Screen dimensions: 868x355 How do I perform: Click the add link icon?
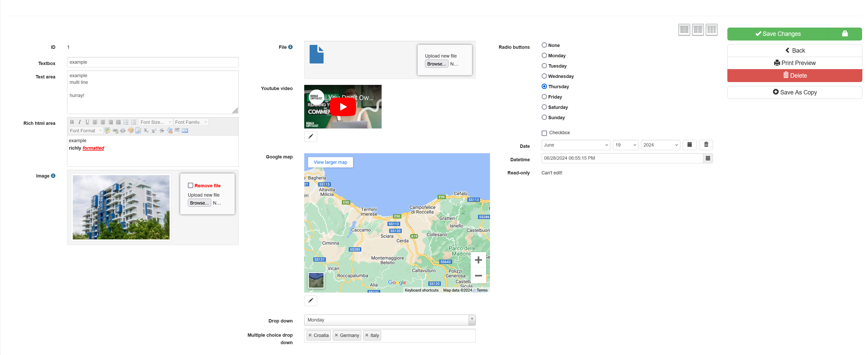(x=115, y=131)
